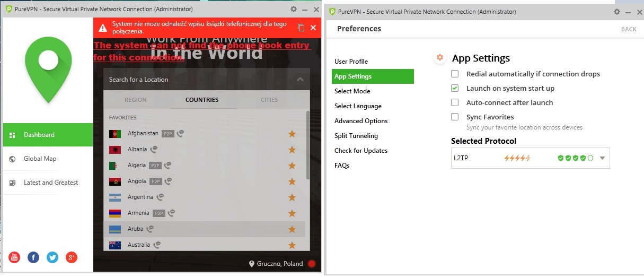This screenshot has width=644, height=277.
Task: Open Latest and Greatest sidebar item
Action: pos(48,183)
